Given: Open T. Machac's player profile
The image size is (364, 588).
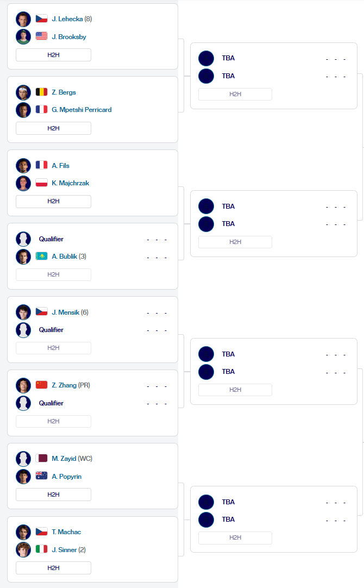Looking at the screenshot, I should 66,532.
